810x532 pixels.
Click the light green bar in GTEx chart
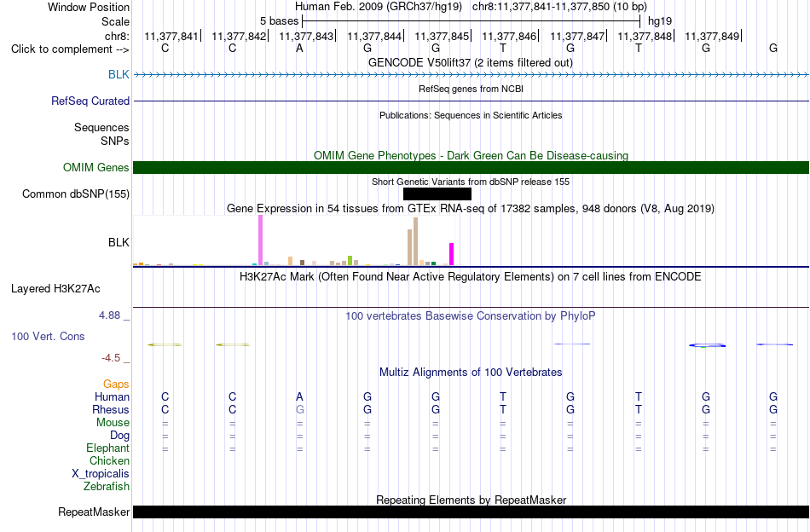click(350, 260)
